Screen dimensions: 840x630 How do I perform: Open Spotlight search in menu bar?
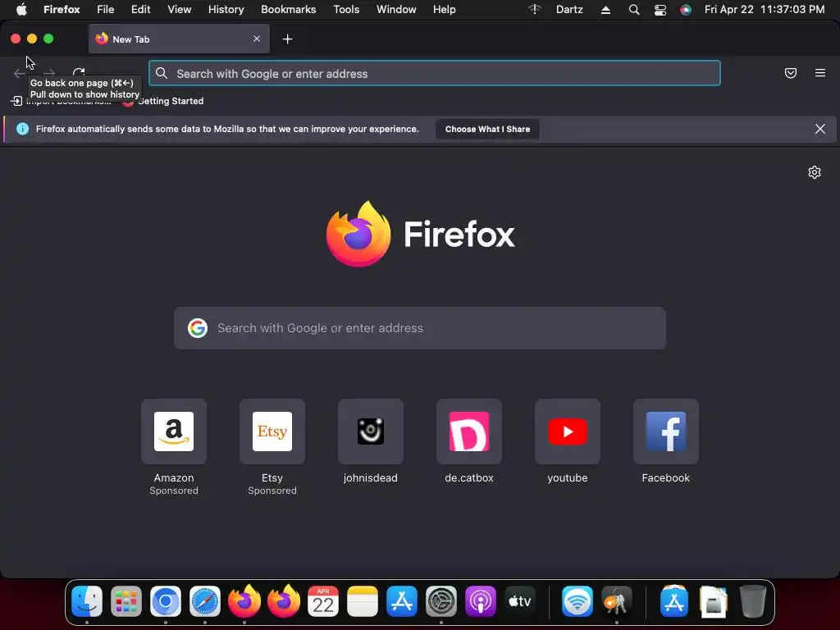coord(634,10)
